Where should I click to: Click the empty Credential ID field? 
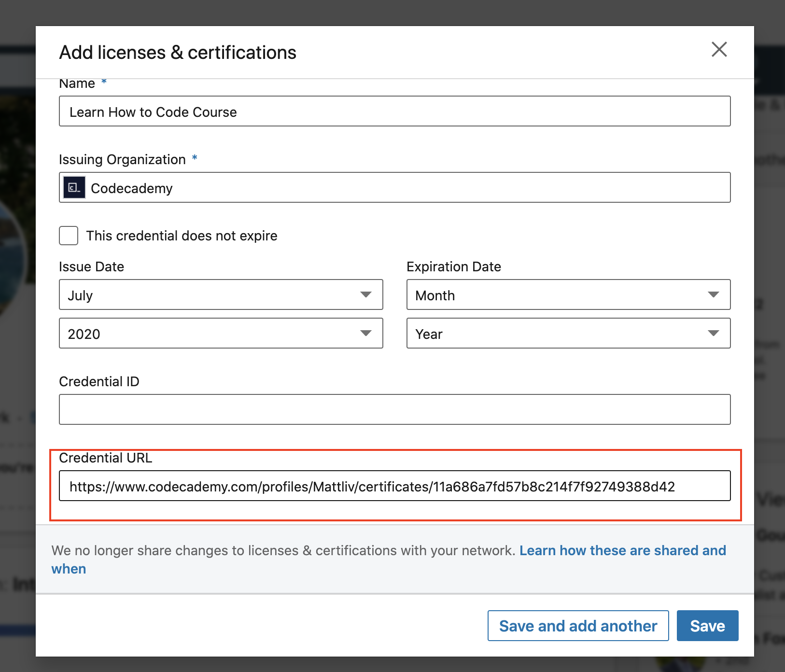coord(394,410)
